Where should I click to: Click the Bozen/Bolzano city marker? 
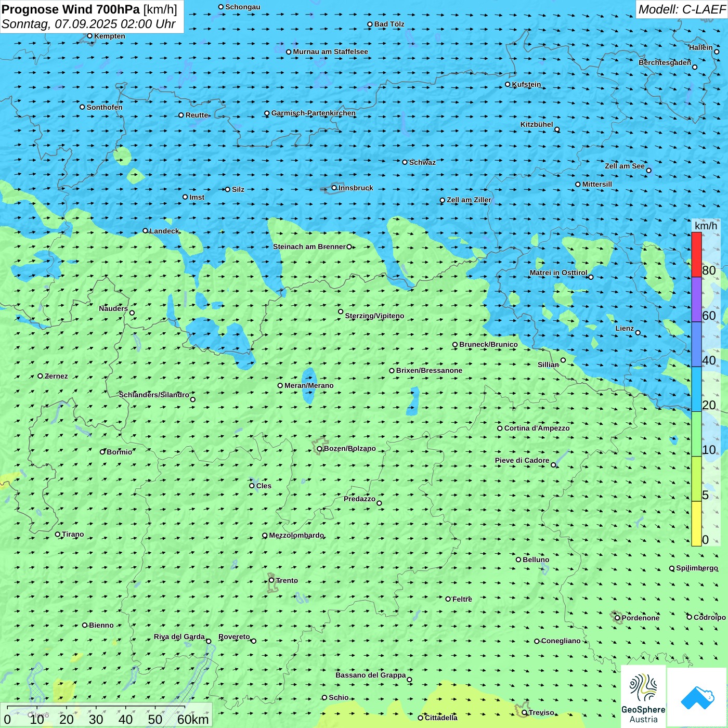tap(319, 449)
